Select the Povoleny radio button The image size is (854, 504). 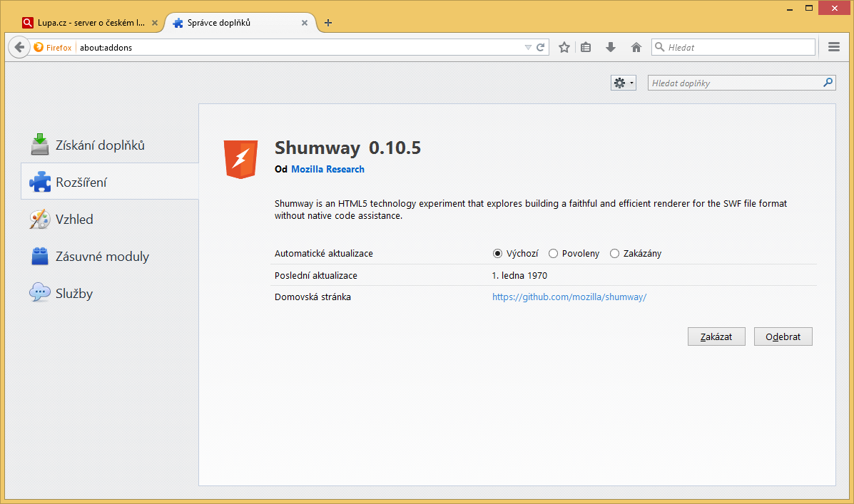tap(553, 254)
